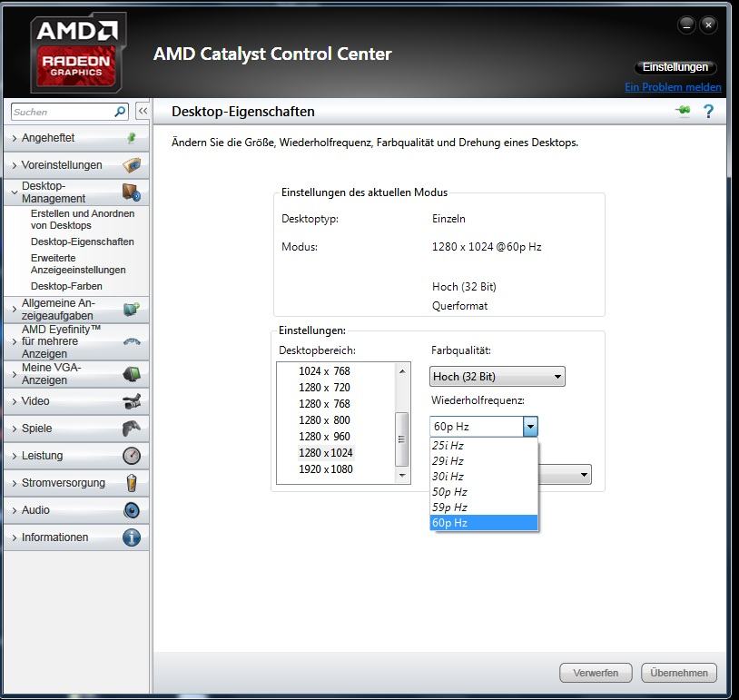The height and width of the screenshot is (700, 739).
Task: Select 1280 x 720 resolution
Action: pyautogui.click(x=324, y=388)
